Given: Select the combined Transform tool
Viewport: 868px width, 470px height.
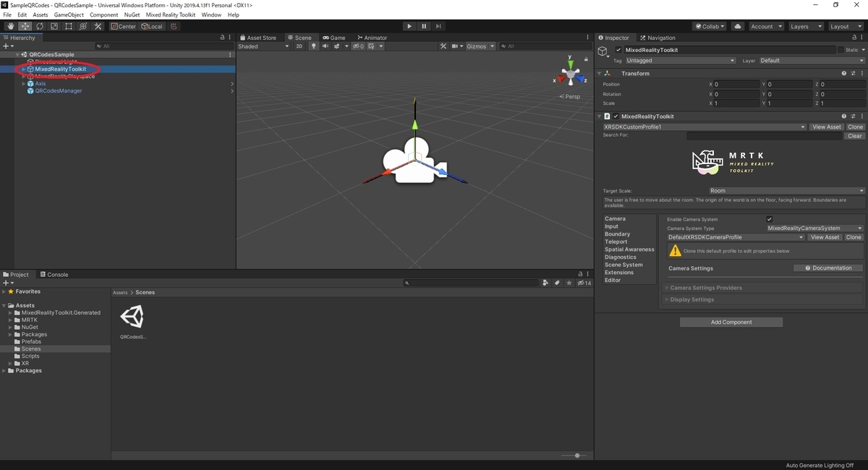Looking at the screenshot, I should [83, 26].
